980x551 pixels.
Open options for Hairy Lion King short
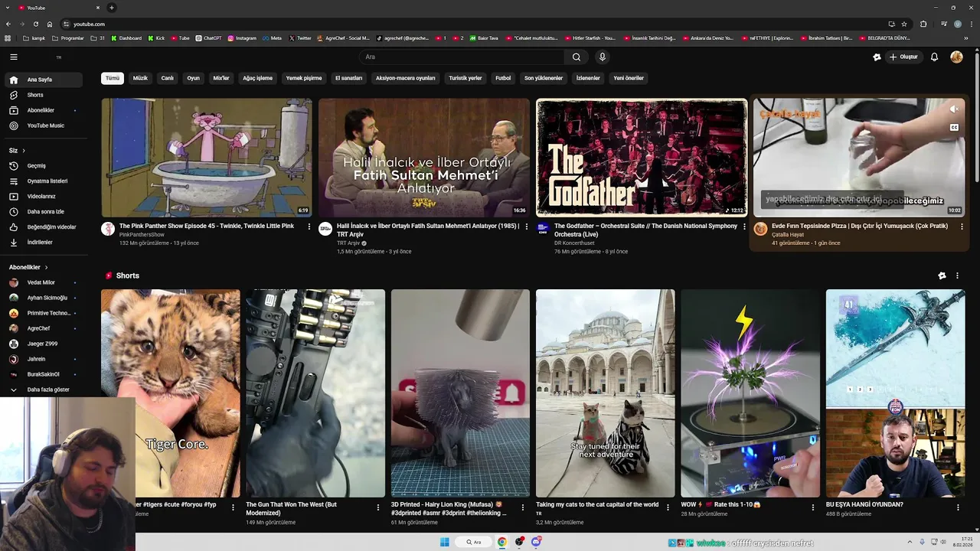point(523,507)
